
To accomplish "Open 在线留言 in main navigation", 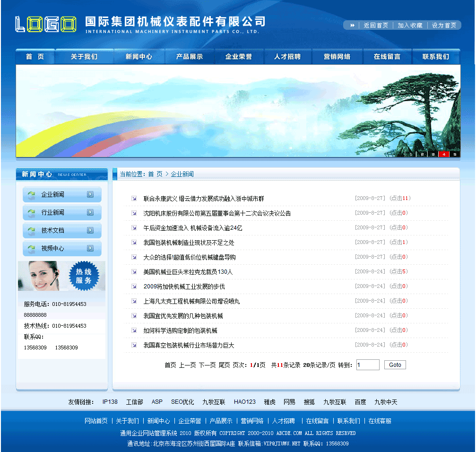I will click(387, 56).
